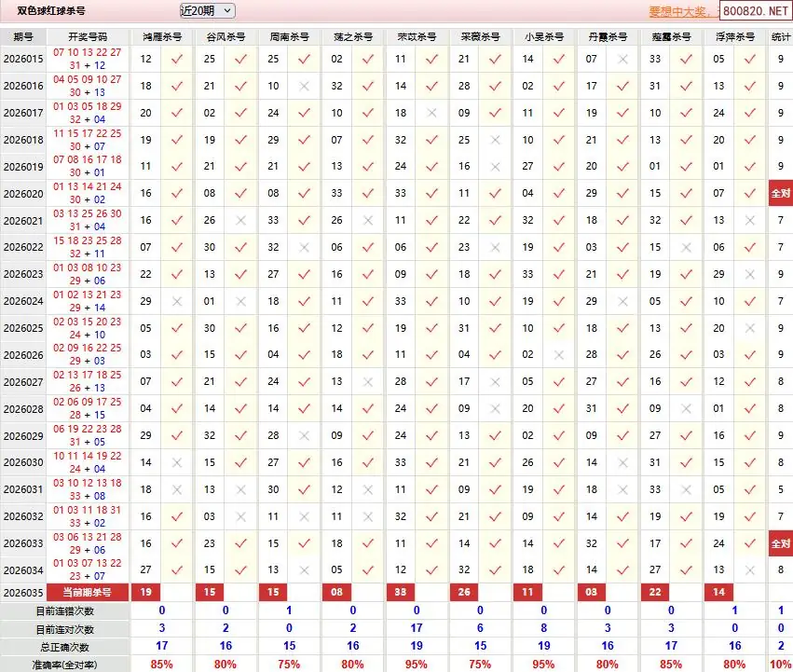The height and width of the screenshot is (672, 793).
Task: Click current kill number 19 under 鸿雁杀号
Action: click(145, 592)
